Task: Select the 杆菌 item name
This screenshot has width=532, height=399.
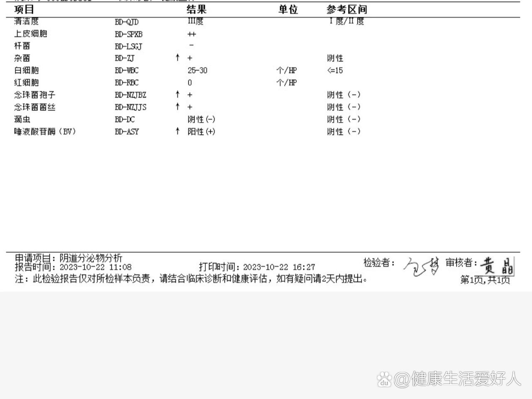Action: point(22,46)
